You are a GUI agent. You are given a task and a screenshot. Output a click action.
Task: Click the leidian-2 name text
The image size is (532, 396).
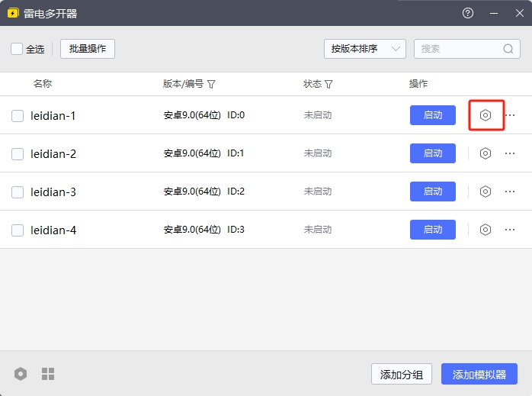(x=53, y=154)
